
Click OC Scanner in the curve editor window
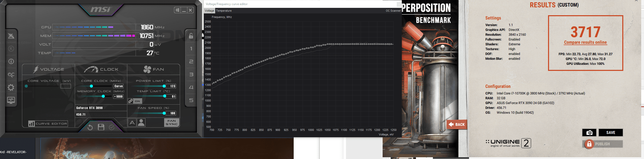(x=393, y=11)
